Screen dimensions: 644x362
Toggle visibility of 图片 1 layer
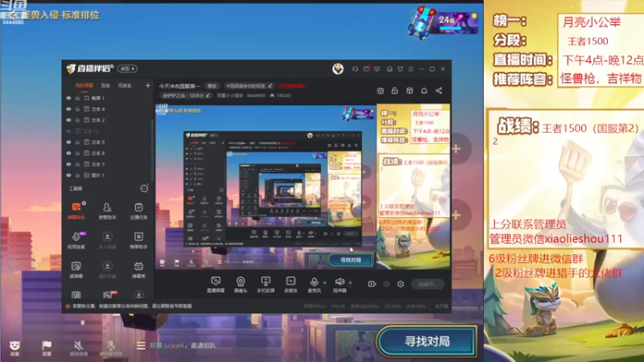pyautogui.click(x=68, y=175)
